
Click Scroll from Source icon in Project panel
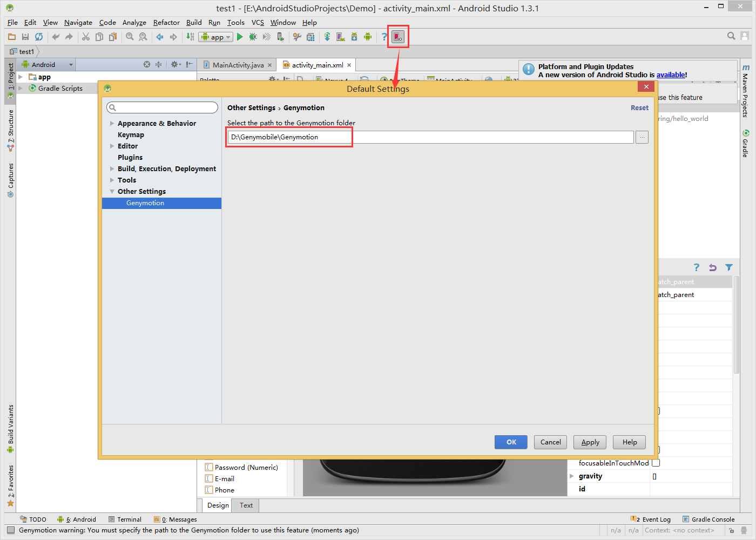coord(147,64)
